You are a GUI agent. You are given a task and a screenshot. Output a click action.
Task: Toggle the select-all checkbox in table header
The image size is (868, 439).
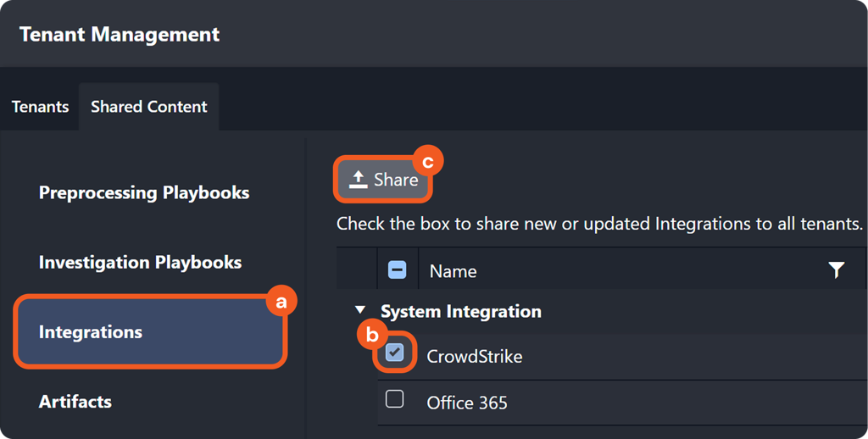coord(397,270)
